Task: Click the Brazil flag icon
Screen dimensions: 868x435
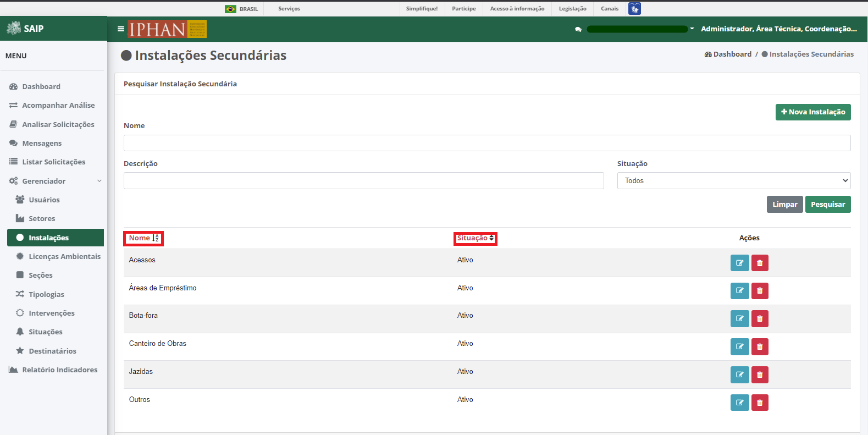Action: pyautogui.click(x=230, y=9)
